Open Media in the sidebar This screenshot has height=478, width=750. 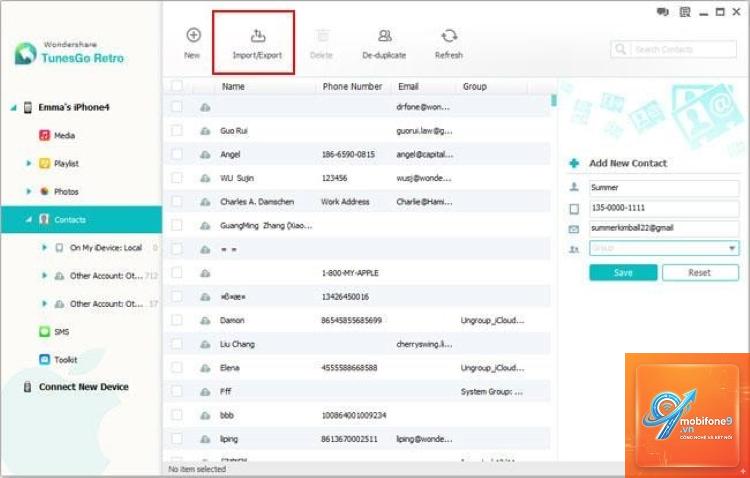(x=64, y=135)
